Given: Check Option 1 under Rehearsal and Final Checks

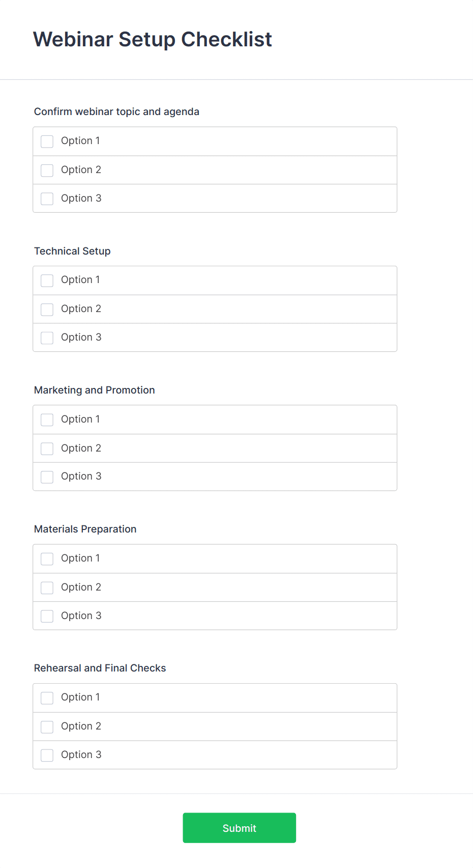Looking at the screenshot, I should coord(47,698).
